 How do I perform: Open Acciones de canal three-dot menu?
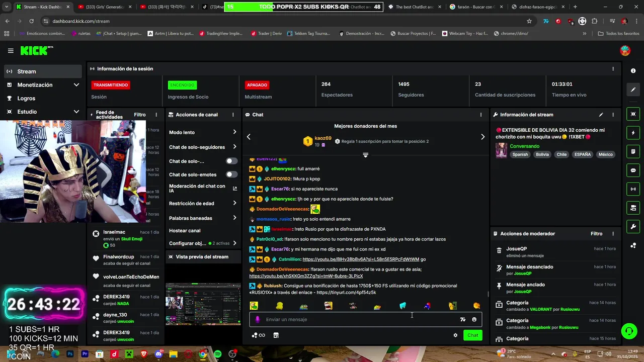click(x=233, y=115)
